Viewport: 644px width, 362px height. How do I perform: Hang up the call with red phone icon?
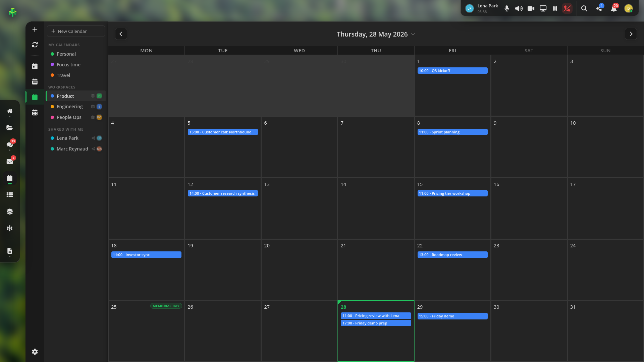(x=567, y=9)
